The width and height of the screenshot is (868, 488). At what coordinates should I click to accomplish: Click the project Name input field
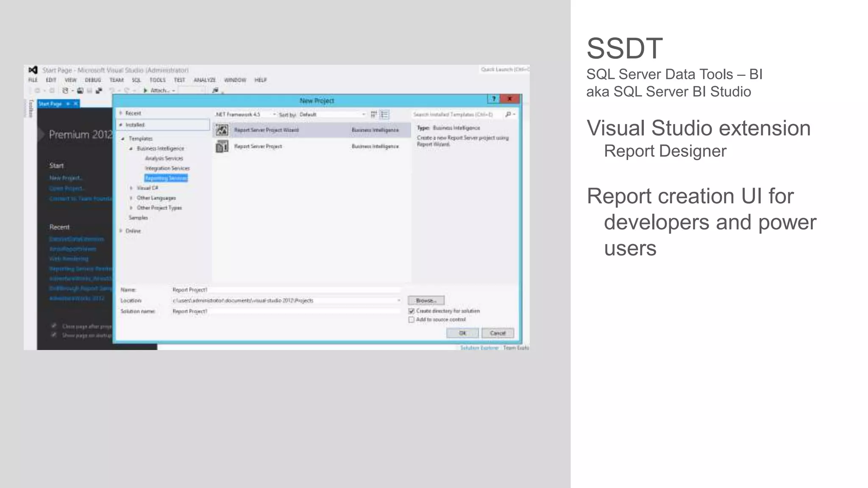coord(286,290)
